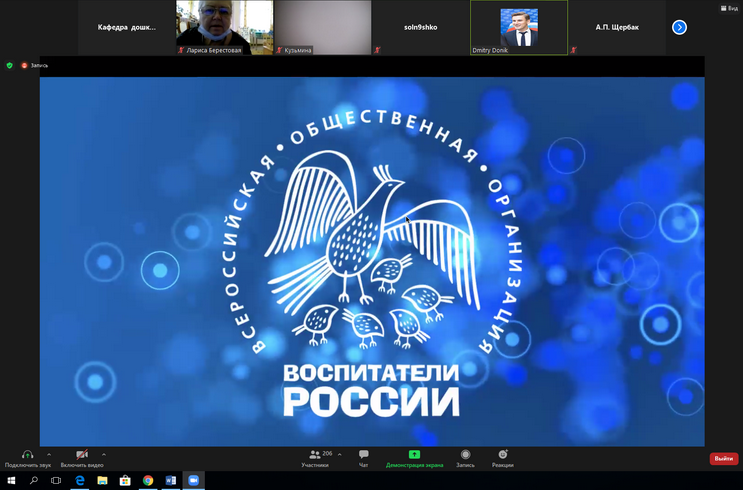The image size is (743, 490).
Task: Open Windows Start menu
Action: (11, 481)
